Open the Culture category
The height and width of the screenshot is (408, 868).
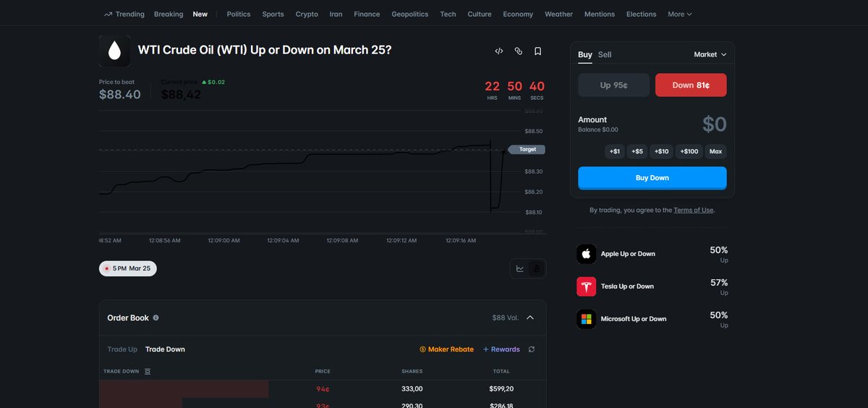pyautogui.click(x=479, y=14)
